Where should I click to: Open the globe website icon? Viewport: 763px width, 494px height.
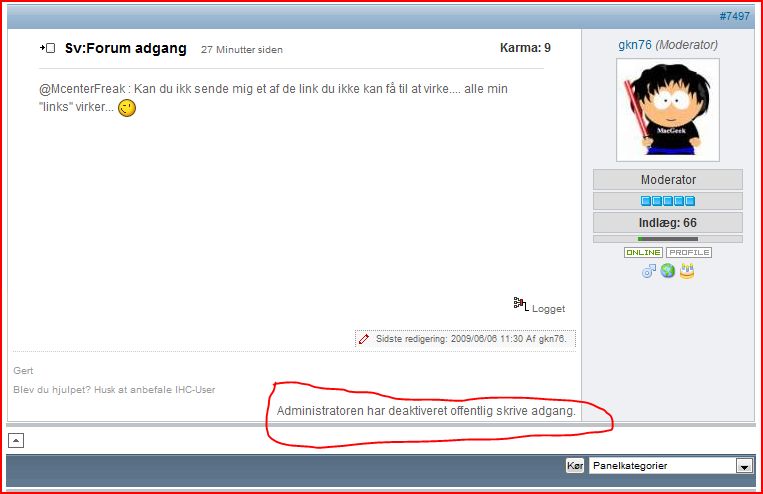[x=667, y=271]
